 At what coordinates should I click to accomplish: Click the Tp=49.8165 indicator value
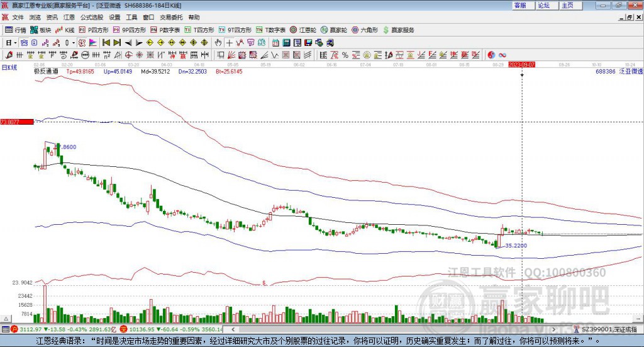click(x=80, y=71)
